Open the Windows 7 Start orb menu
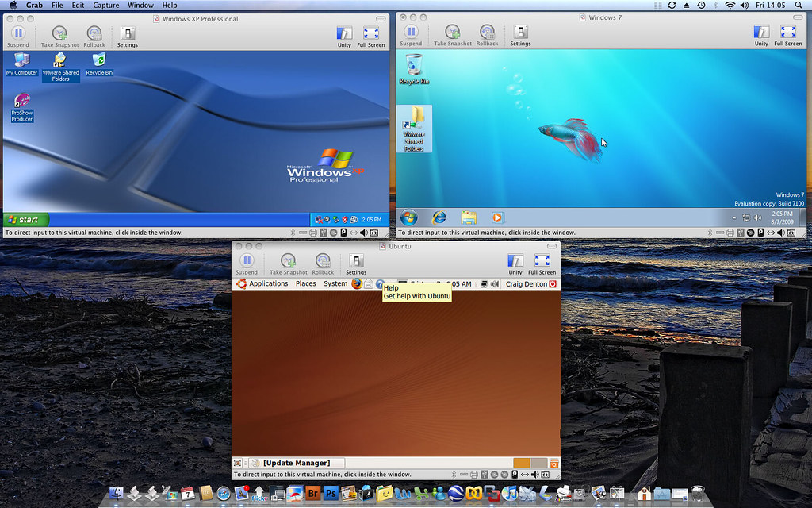This screenshot has height=508, width=812. point(409,217)
